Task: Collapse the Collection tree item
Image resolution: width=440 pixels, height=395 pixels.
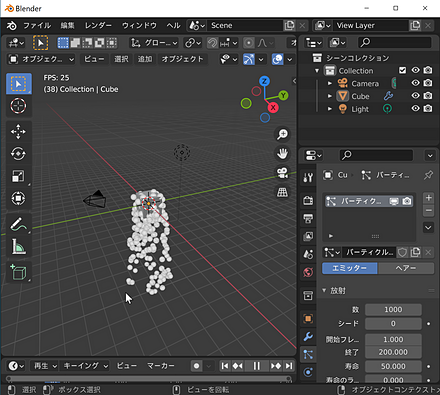Action: click(x=317, y=71)
